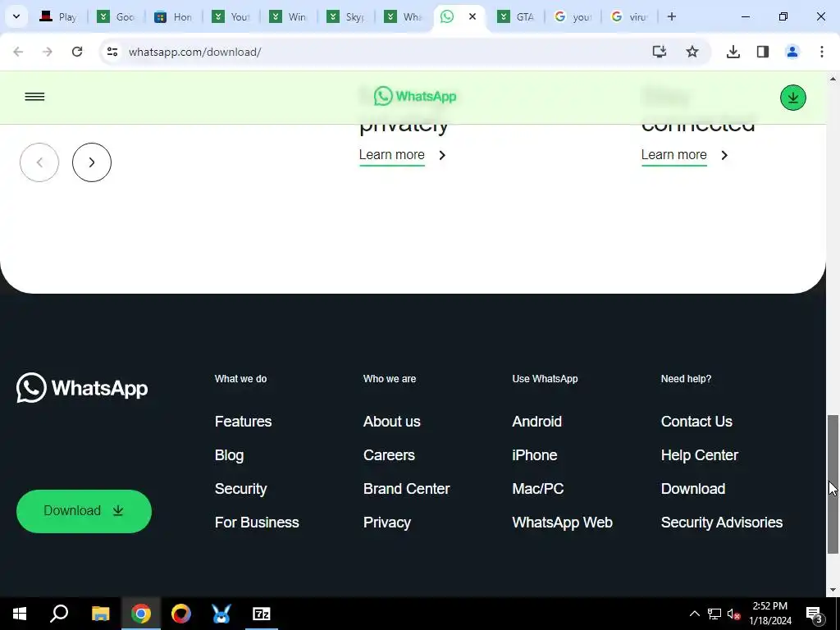Show hidden system tray icons
This screenshot has height=630, width=840.
(694, 614)
